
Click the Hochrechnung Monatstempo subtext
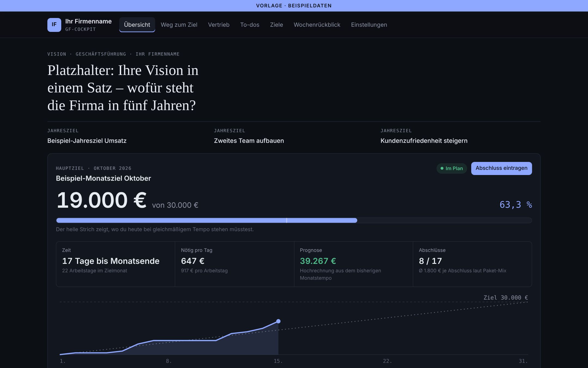(x=340, y=274)
